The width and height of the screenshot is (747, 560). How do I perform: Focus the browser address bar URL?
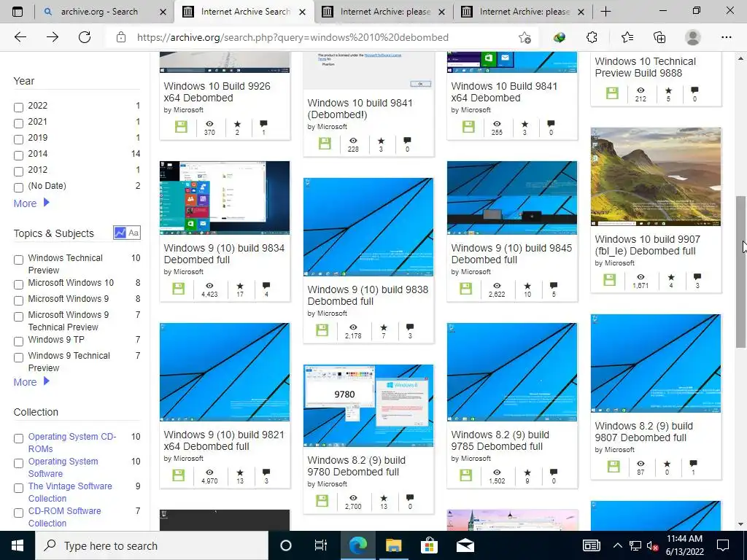pyautogui.click(x=293, y=37)
